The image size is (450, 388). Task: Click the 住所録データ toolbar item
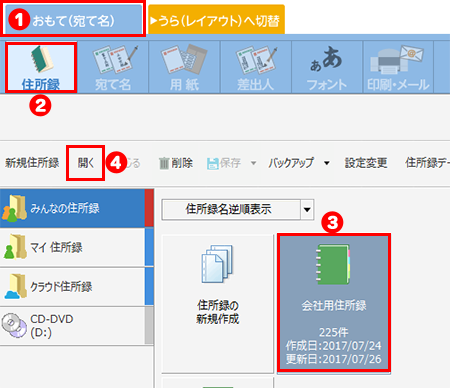click(427, 163)
